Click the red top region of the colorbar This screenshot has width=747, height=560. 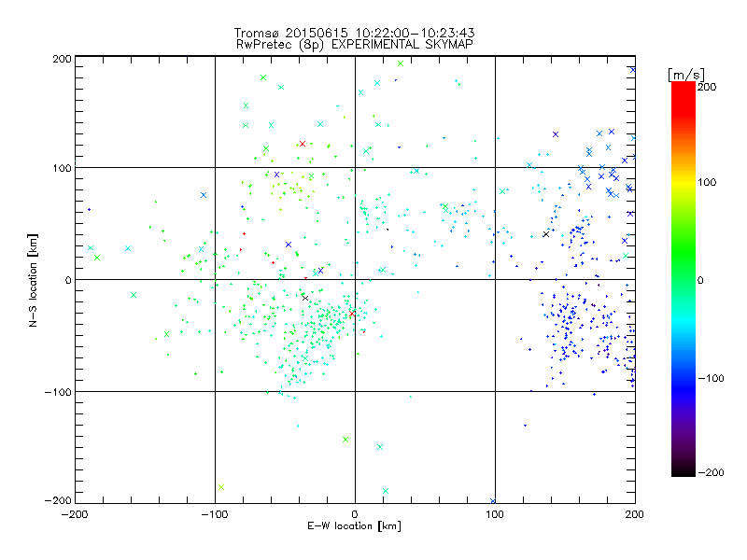[x=684, y=98]
